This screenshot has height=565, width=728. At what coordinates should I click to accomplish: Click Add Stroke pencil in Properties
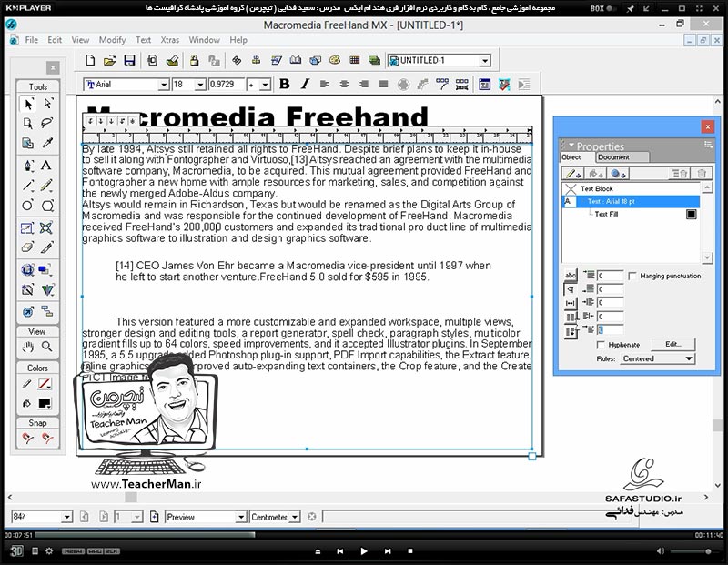(572, 174)
